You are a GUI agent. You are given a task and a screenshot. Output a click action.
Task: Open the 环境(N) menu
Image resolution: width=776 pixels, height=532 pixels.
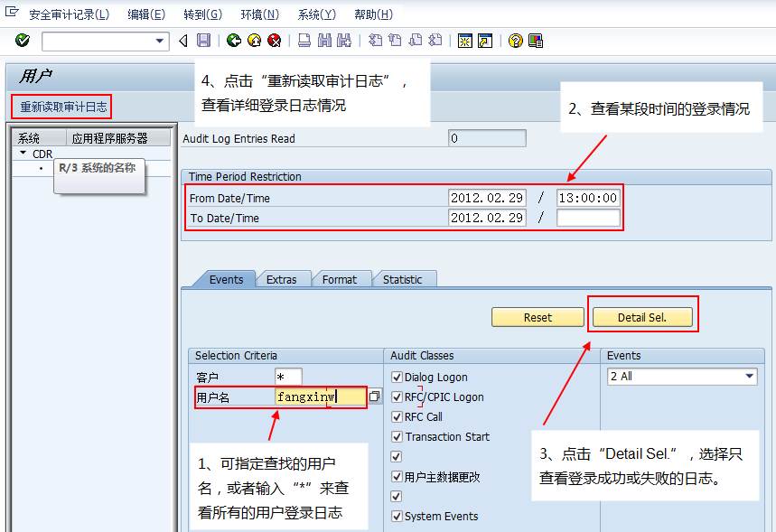259,14
